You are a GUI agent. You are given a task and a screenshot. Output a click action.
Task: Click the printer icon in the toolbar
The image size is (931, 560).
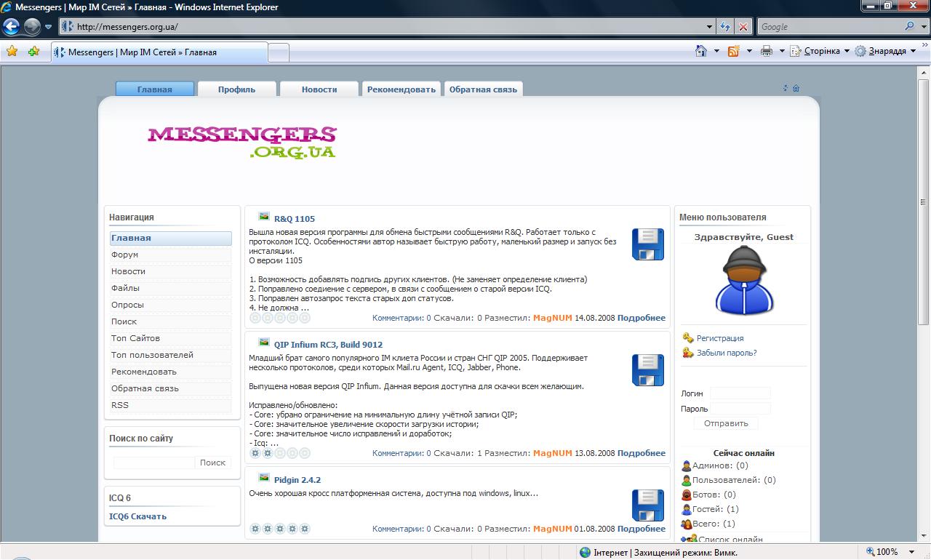(x=766, y=51)
